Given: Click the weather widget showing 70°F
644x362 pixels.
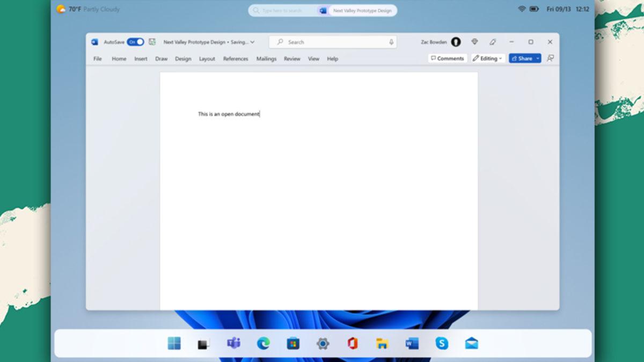Looking at the screenshot, I should 89,9.
